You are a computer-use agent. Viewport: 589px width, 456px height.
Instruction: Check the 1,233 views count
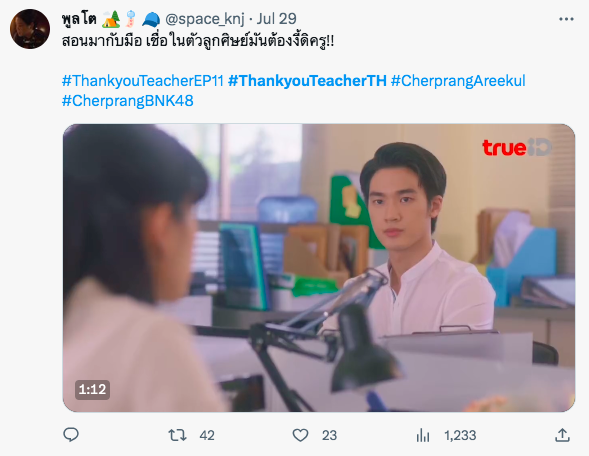click(460, 435)
